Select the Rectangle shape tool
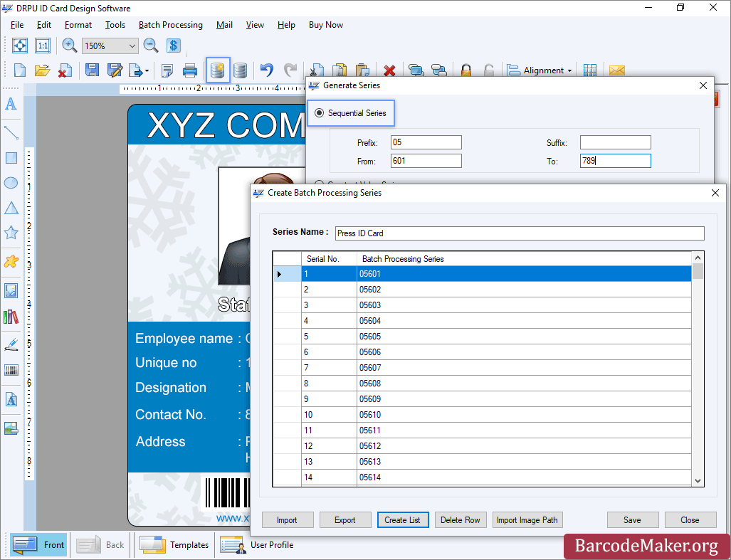The height and width of the screenshot is (560, 731). pyautogui.click(x=11, y=158)
